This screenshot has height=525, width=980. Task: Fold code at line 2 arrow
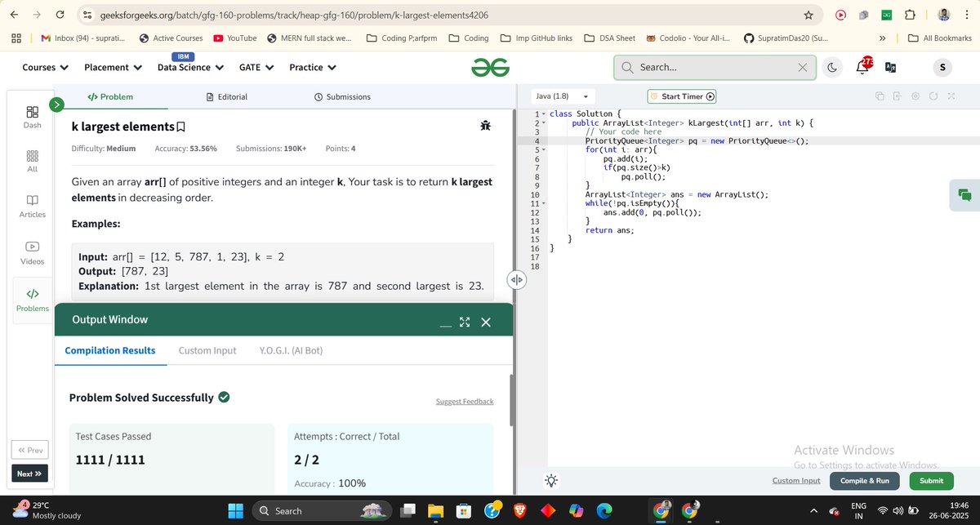pos(544,122)
